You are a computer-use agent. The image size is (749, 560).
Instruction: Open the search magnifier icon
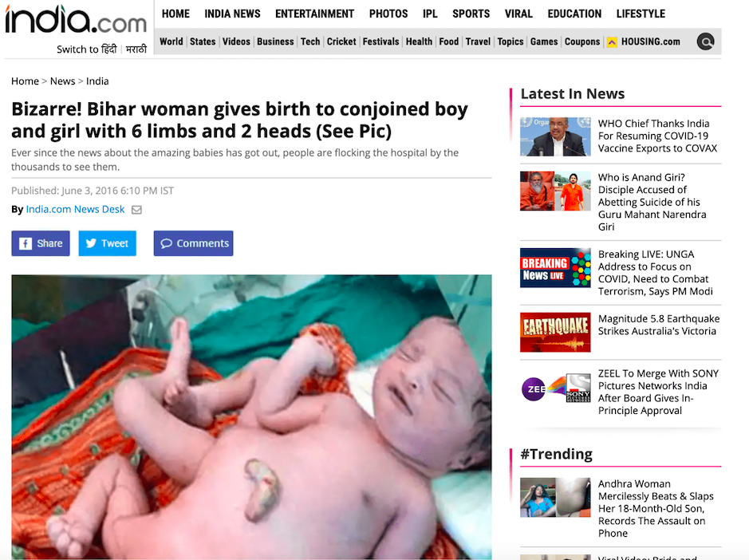(x=706, y=41)
